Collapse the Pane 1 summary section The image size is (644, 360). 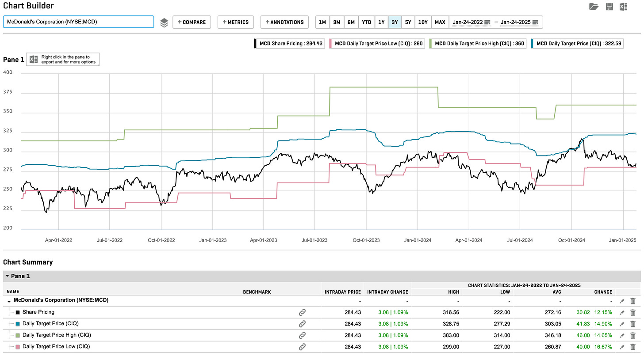pyautogui.click(x=7, y=276)
